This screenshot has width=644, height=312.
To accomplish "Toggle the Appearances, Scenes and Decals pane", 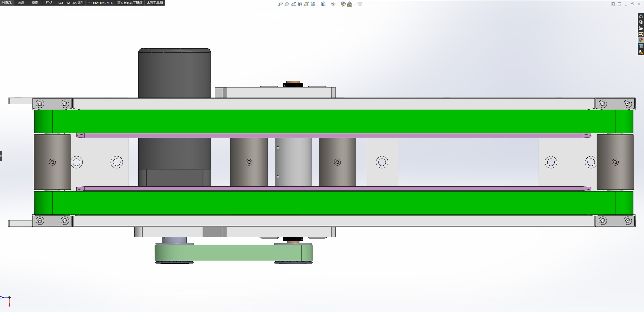I will 641,40.
